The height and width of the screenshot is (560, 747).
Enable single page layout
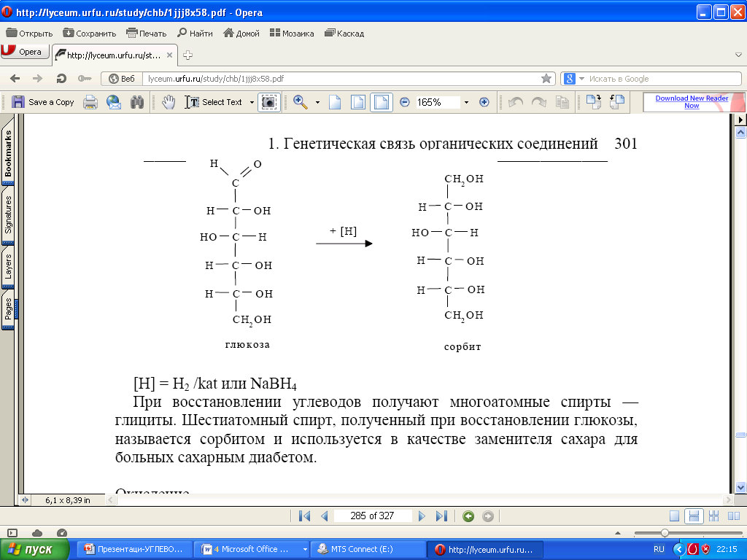tap(674, 516)
